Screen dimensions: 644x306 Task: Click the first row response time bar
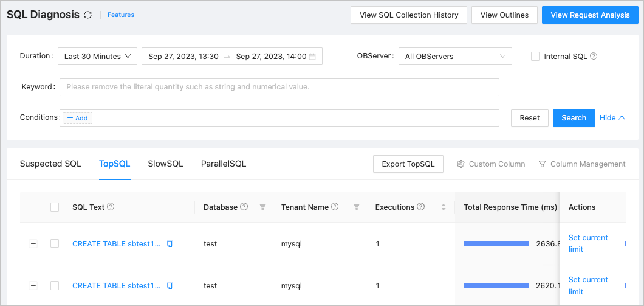(496, 243)
